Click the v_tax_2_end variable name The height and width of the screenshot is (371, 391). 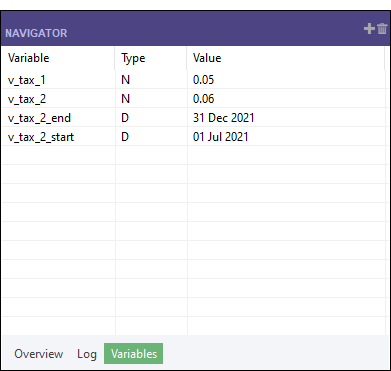pos(39,118)
